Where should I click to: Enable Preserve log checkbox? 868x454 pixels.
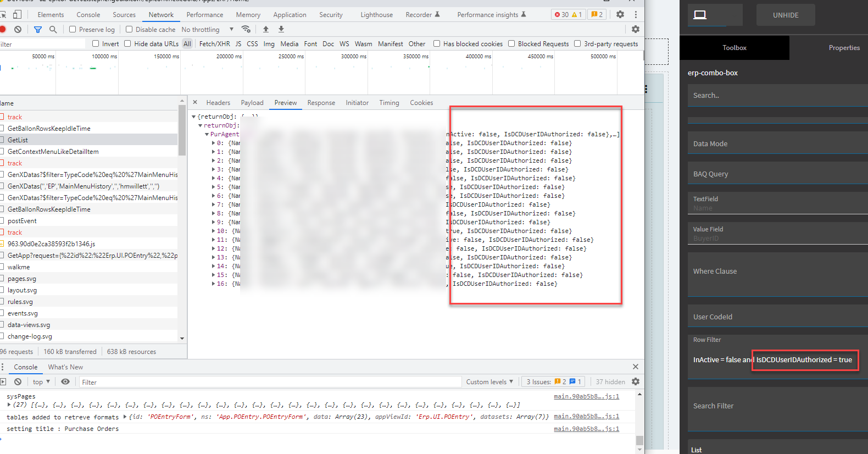(73, 29)
